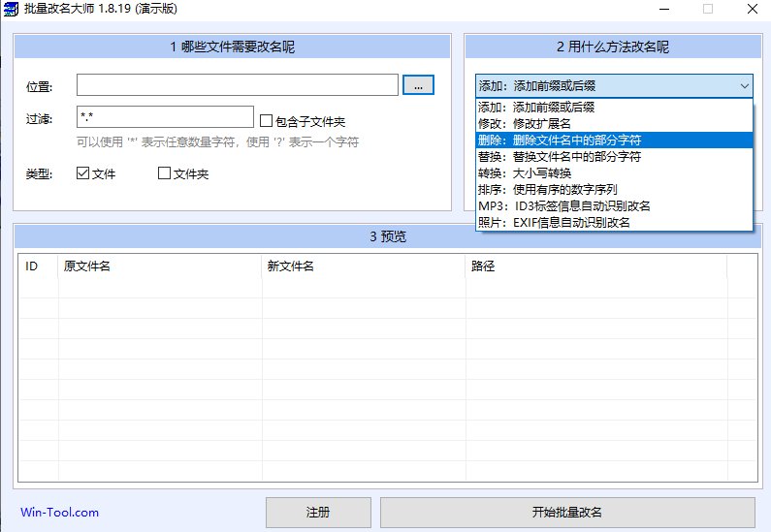Minimize the 批量改名大师 window

point(664,9)
